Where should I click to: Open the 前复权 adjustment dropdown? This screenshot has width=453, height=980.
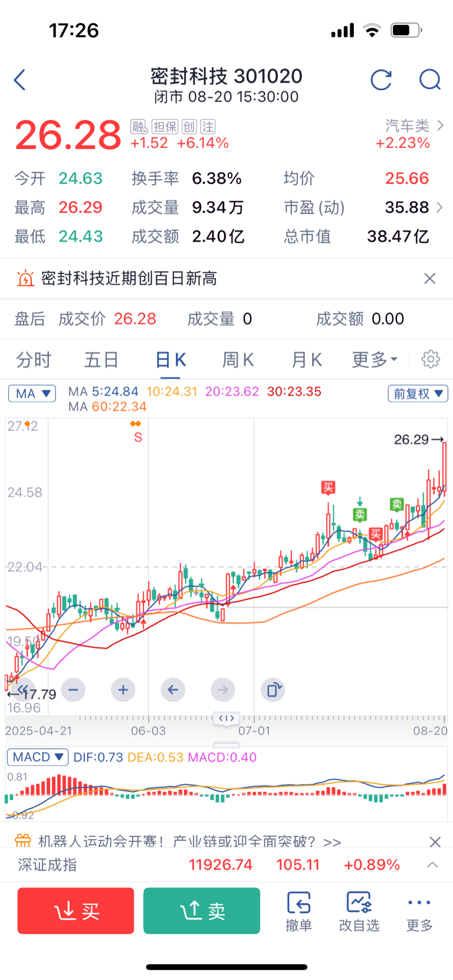(x=418, y=394)
